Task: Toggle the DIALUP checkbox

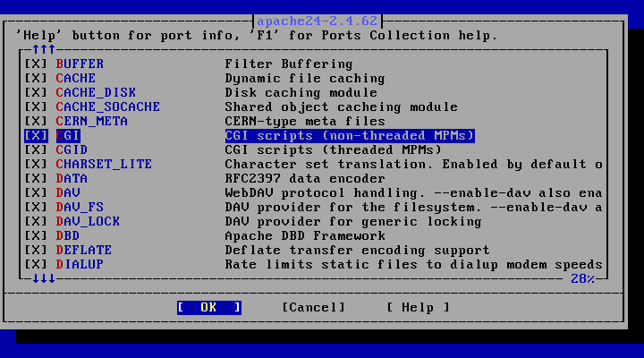Action: pyautogui.click(x=36, y=265)
